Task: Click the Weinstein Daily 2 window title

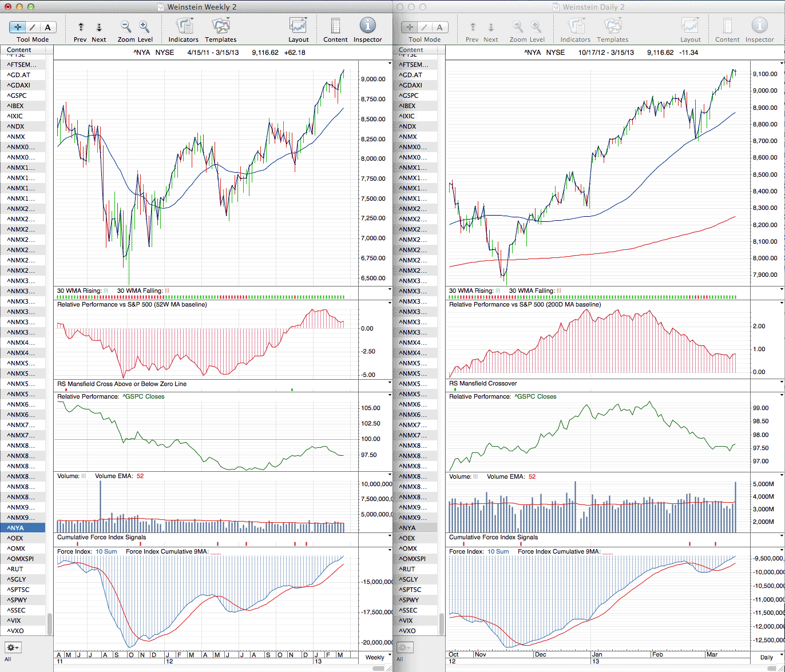Action: (593, 7)
